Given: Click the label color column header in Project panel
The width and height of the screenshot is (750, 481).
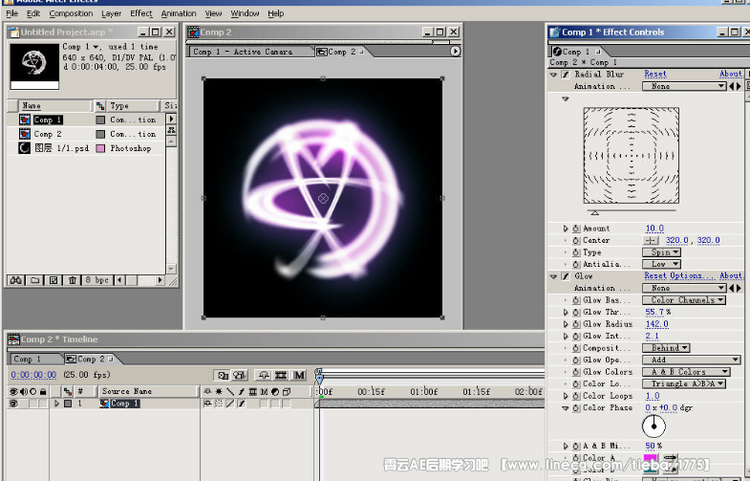Looking at the screenshot, I should pos(100,105).
